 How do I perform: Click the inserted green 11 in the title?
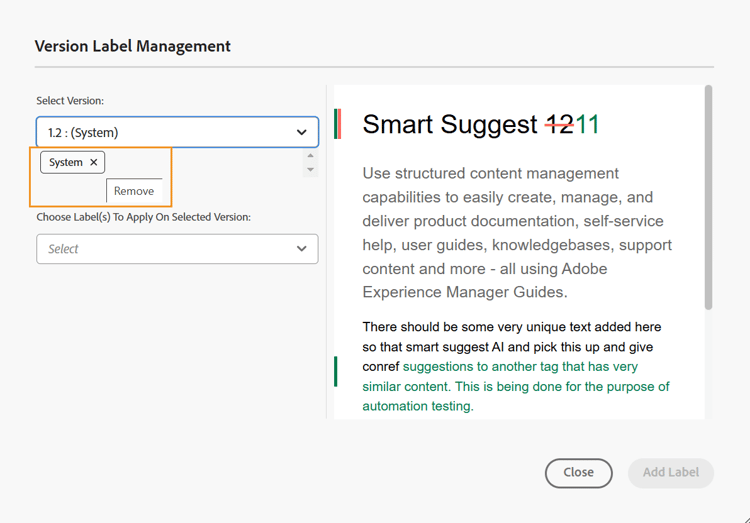point(587,124)
